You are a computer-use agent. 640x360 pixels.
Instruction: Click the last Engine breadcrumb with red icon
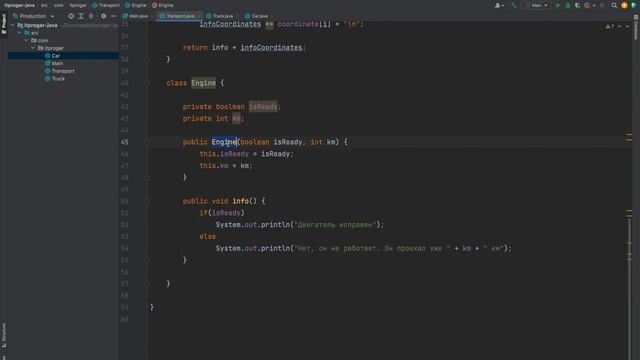163,5
